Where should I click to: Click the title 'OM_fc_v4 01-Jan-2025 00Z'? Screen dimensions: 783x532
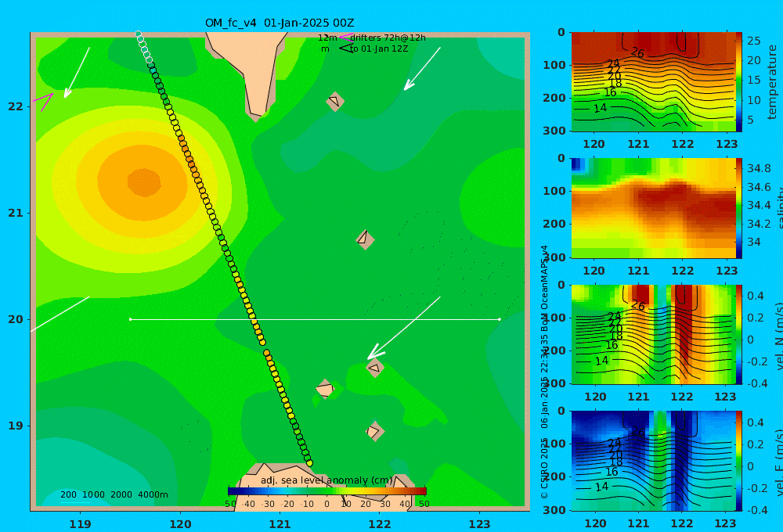pyautogui.click(x=280, y=23)
